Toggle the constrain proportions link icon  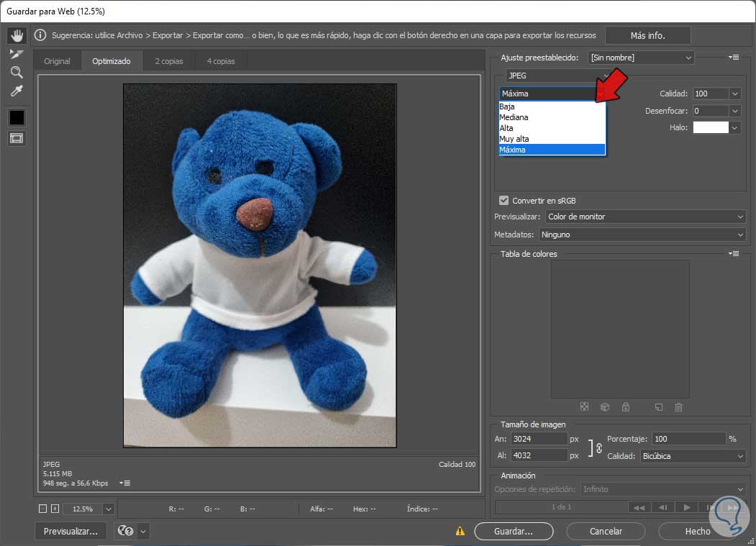click(598, 448)
